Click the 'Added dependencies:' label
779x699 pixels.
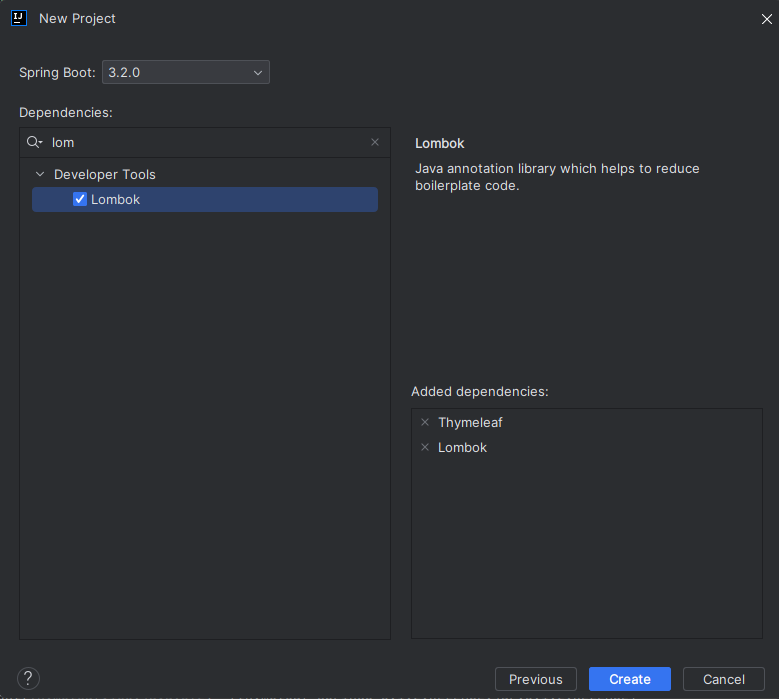click(x=479, y=391)
